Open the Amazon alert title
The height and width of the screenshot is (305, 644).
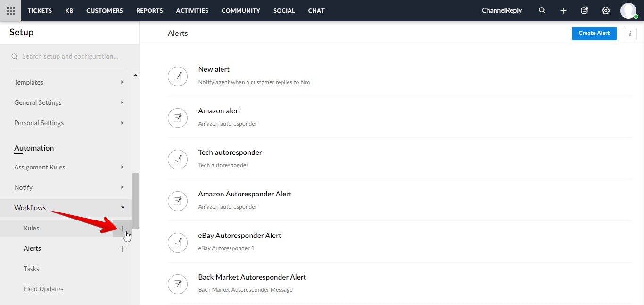(220, 111)
